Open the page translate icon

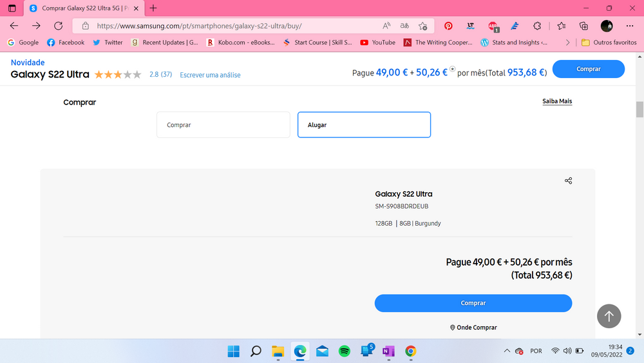(x=404, y=26)
